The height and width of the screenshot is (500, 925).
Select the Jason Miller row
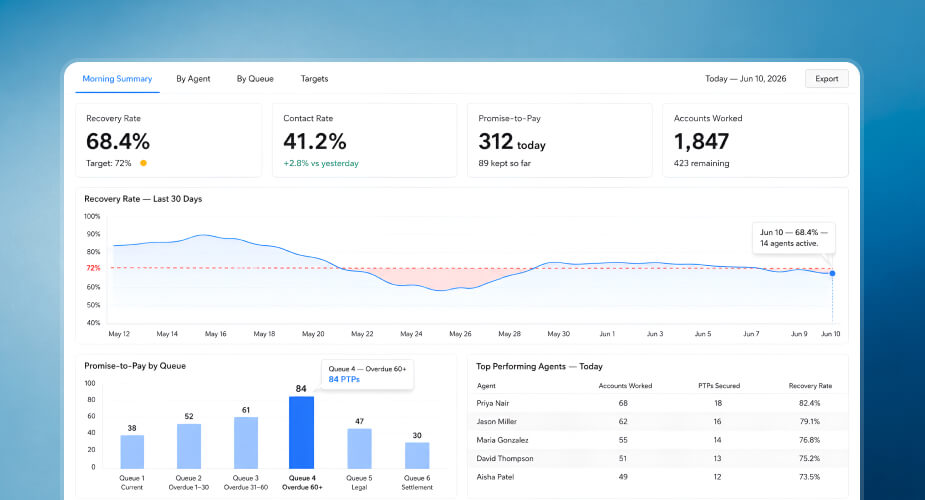click(658, 422)
